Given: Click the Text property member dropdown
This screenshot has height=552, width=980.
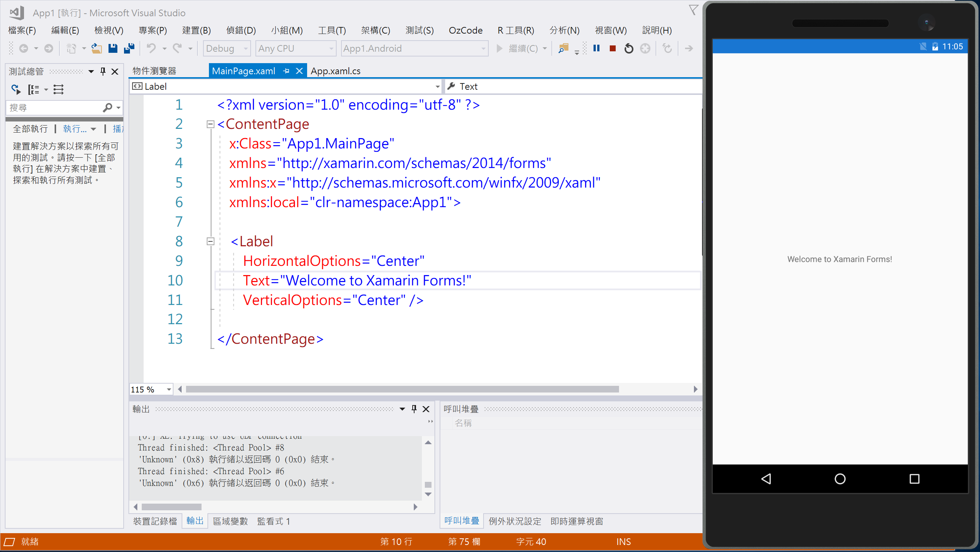Looking at the screenshot, I should (x=574, y=86).
